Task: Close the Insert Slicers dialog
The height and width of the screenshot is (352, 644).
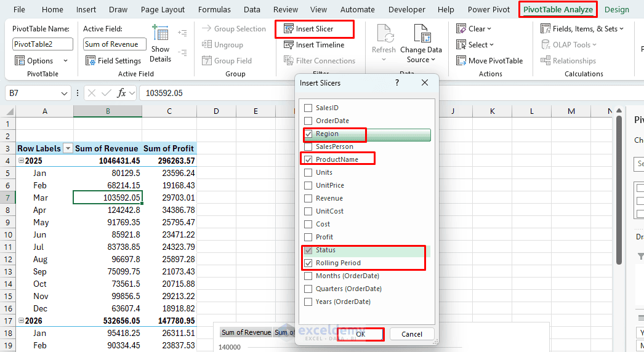Action: pyautogui.click(x=425, y=82)
